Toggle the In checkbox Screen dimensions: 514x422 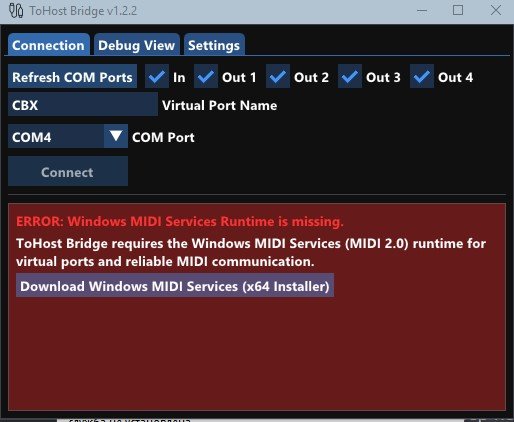point(157,77)
